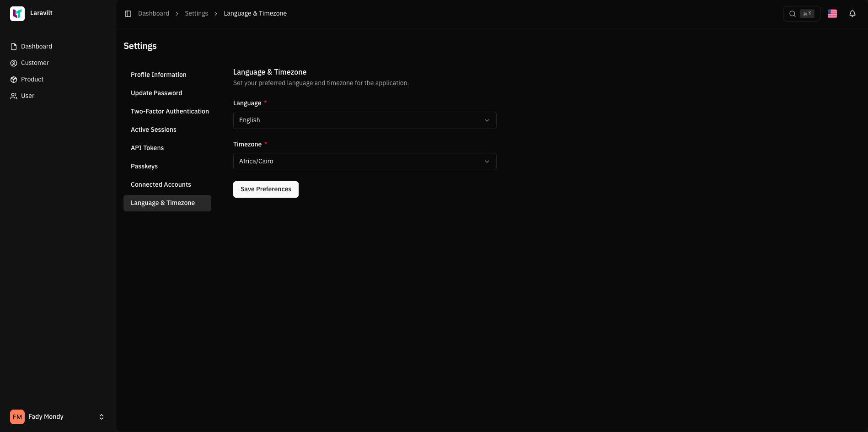Click Dashboard breadcrumb link
This screenshot has height=432, width=868.
154,14
